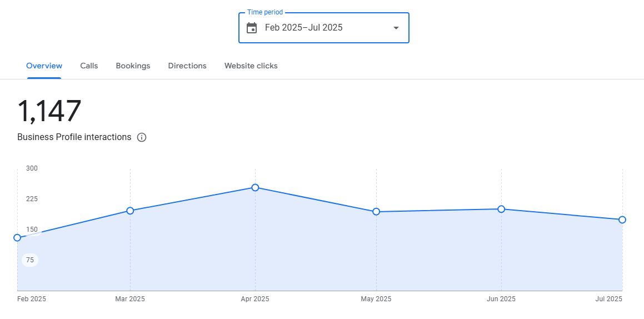The height and width of the screenshot is (319, 644).
Task: Click the info icon beside Business Profile interactions
Action: (142, 137)
